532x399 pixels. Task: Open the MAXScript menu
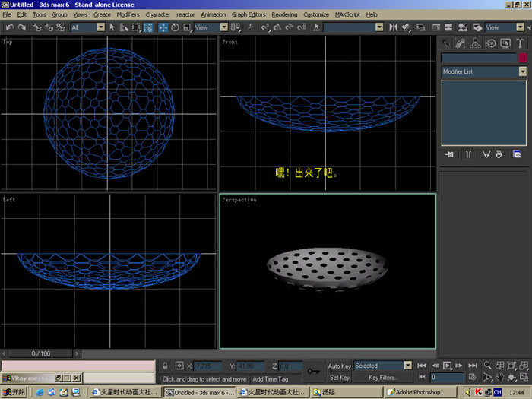point(347,14)
